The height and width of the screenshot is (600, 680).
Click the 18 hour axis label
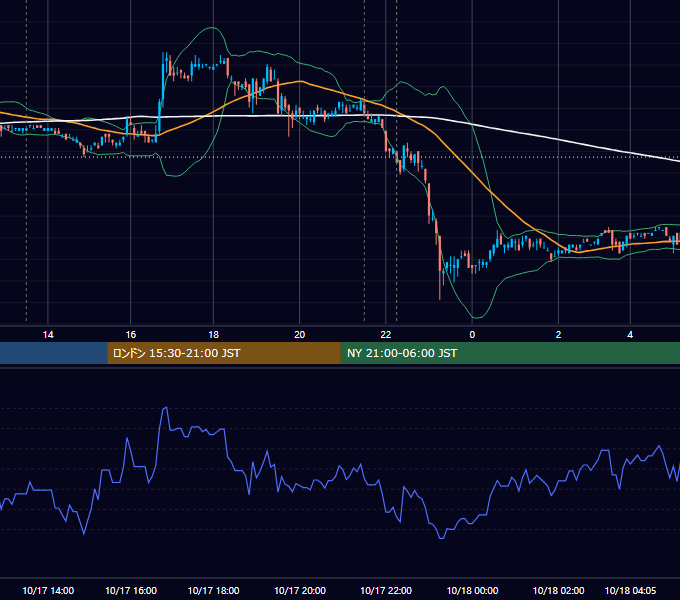point(213,335)
